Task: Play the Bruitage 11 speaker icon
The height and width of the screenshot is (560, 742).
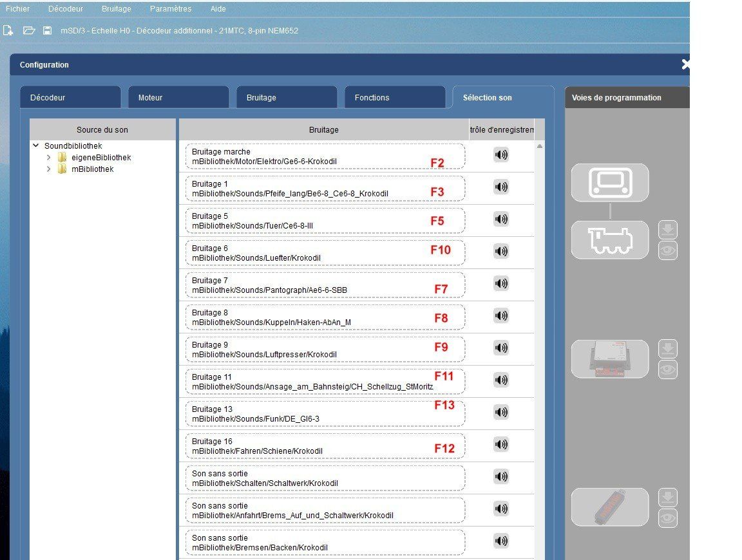Action: pyautogui.click(x=501, y=380)
